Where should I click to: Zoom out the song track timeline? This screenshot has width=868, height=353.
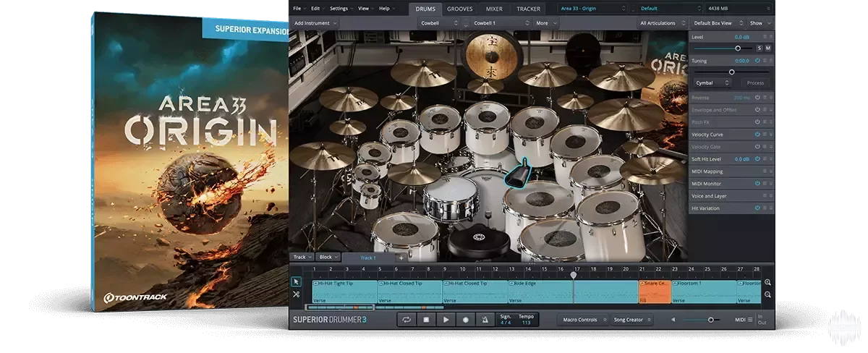point(767,294)
